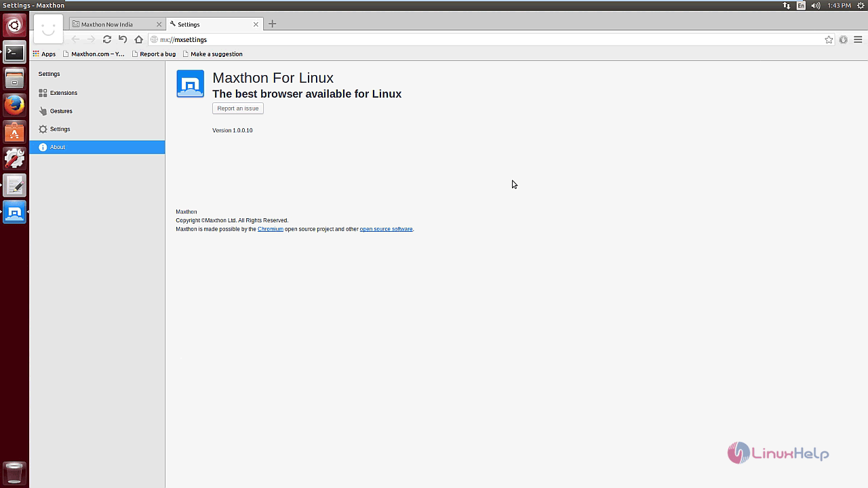Image resolution: width=868 pixels, height=488 pixels.
Task: Open the Make a suggestion bookmark
Action: [212, 54]
